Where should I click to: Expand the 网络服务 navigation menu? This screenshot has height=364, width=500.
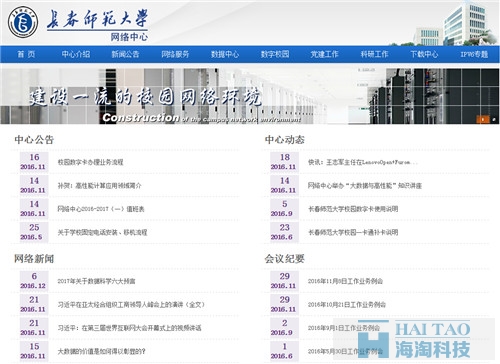[x=175, y=54]
